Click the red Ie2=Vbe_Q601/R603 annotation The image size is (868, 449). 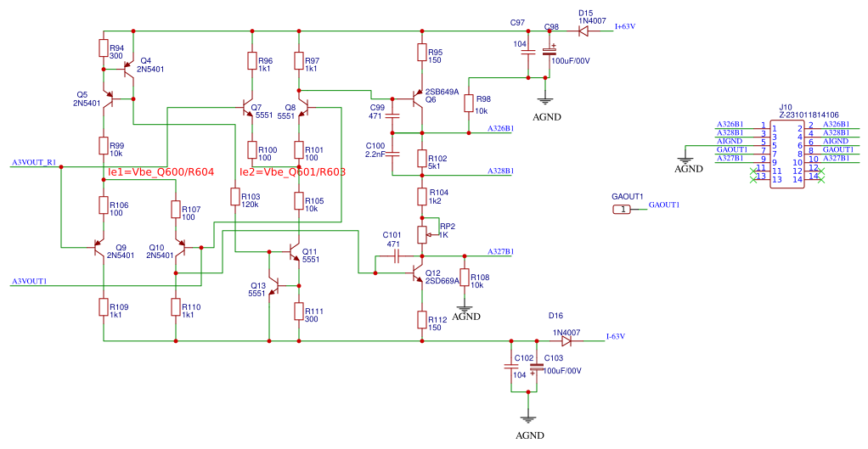coord(292,172)
